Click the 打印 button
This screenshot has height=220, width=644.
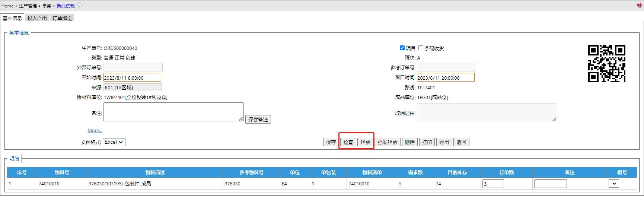pyautogui.click(x=427, y=142)
